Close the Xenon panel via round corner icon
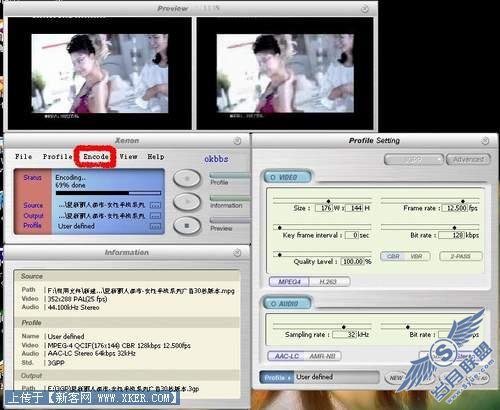 (x=237, y=141)
